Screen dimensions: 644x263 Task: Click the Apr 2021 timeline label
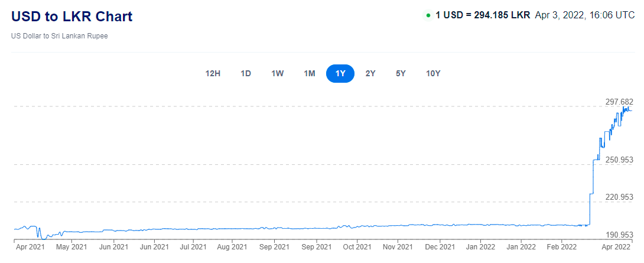30,247
